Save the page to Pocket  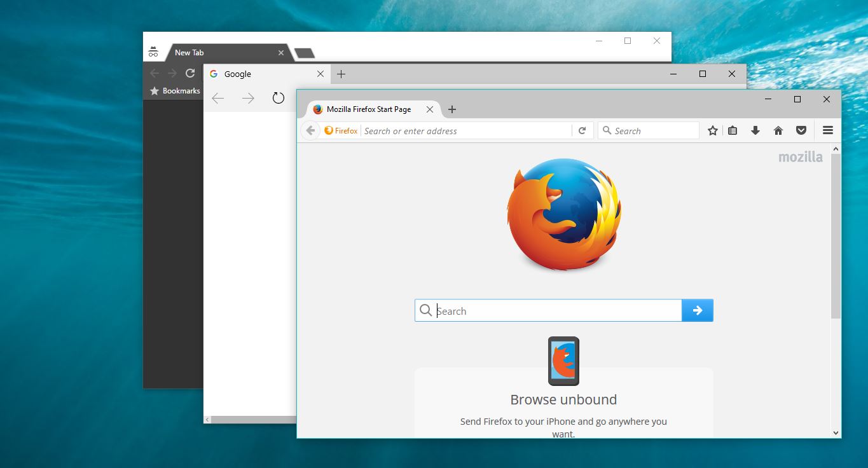pos(801,130)
